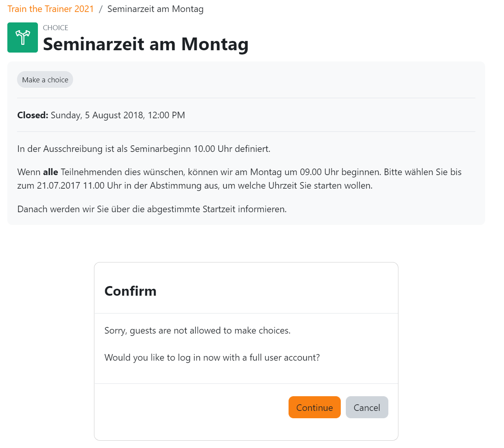Click the slash separator in the breadcrumb

(x=101, y=9)
